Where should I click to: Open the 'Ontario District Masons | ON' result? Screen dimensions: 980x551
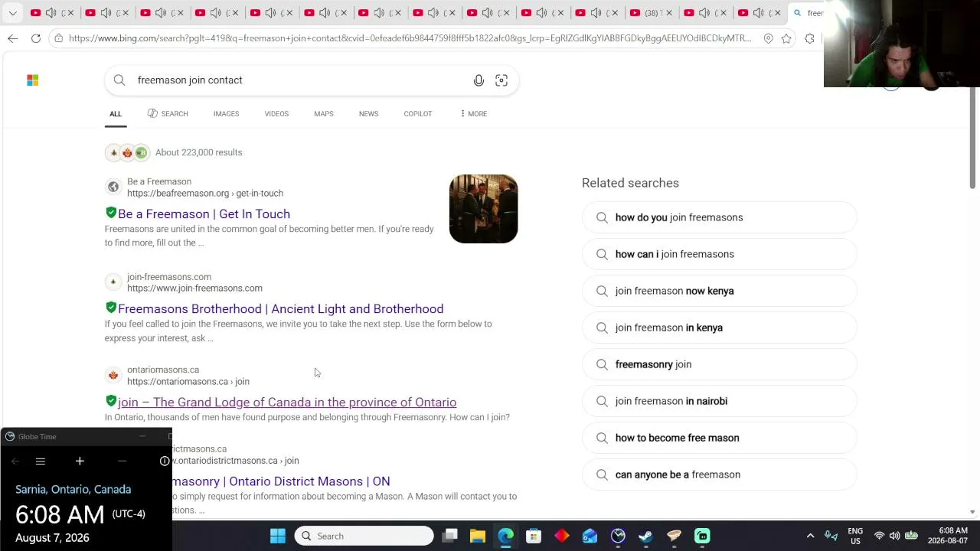(281, 481)
